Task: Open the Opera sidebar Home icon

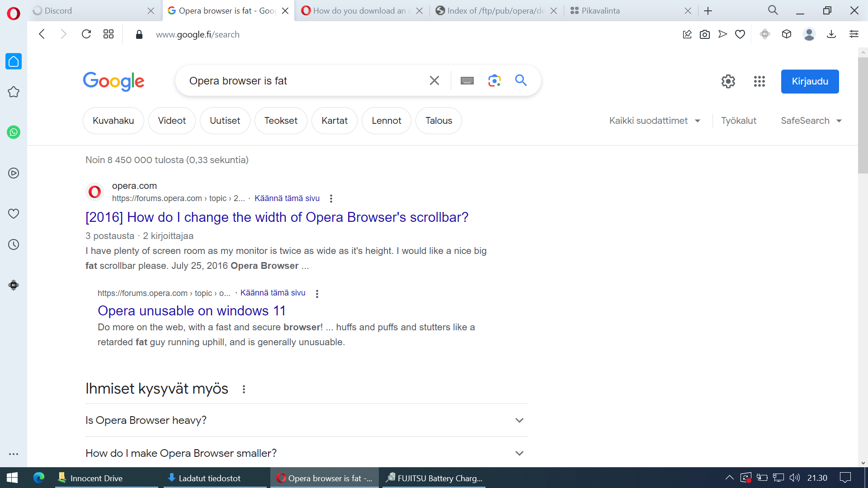Action: coord(14,61)
